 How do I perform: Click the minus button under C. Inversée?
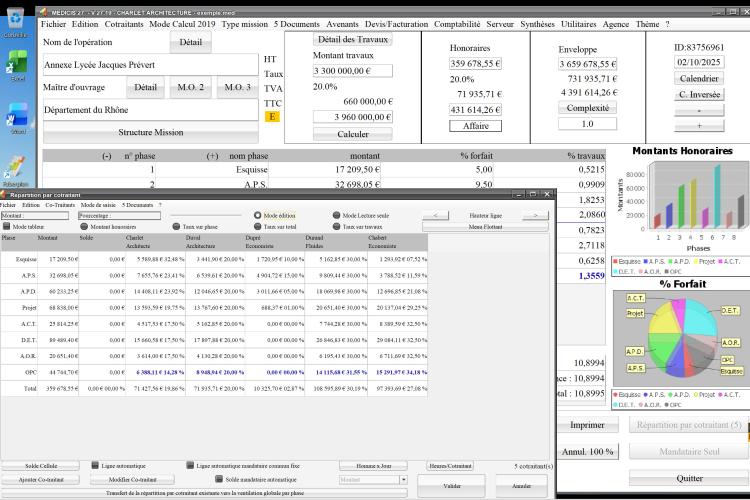pyautogui.click(x=699, y=111)
